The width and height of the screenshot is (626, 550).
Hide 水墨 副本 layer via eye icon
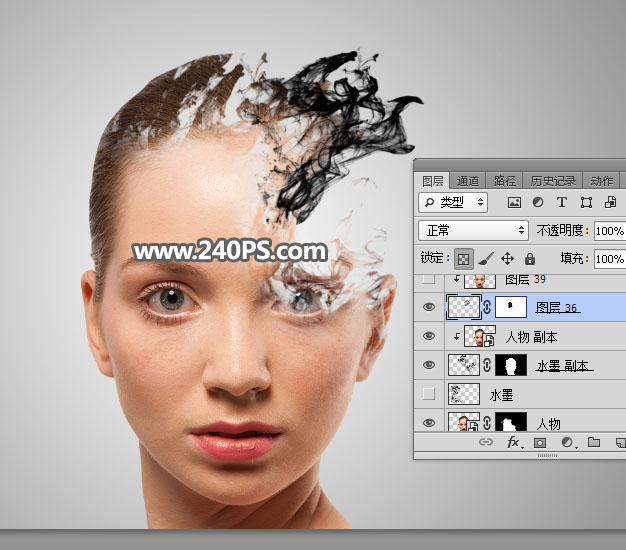coord(429,365)
